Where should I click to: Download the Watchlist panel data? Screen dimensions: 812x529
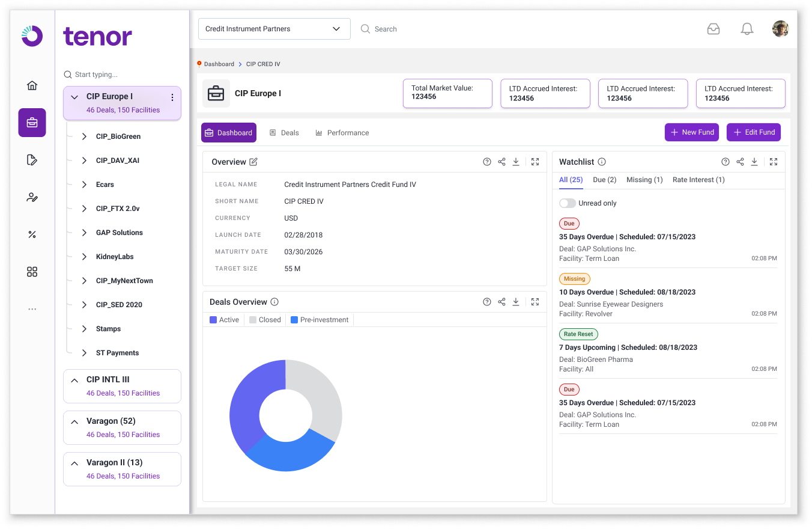click(x=754, y=162)
